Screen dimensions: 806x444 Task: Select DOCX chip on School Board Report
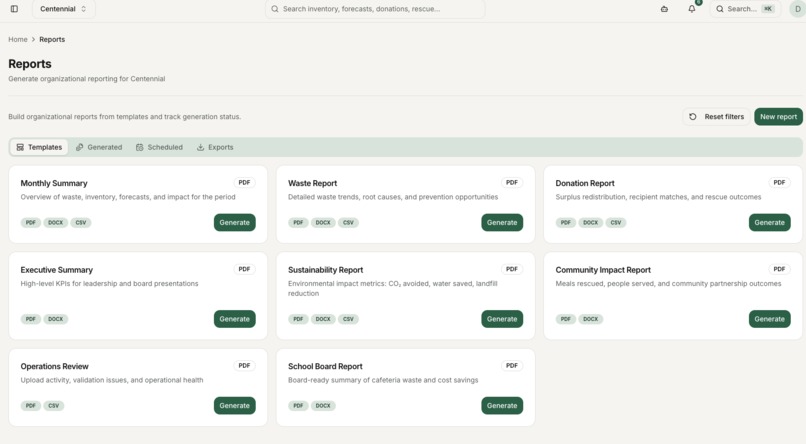tap(323, 405)
